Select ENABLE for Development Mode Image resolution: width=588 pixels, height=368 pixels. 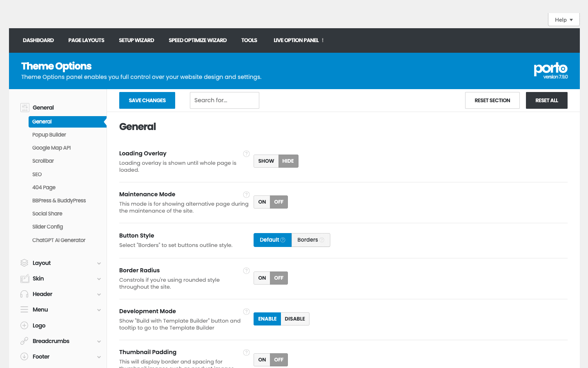click(267, 319)
